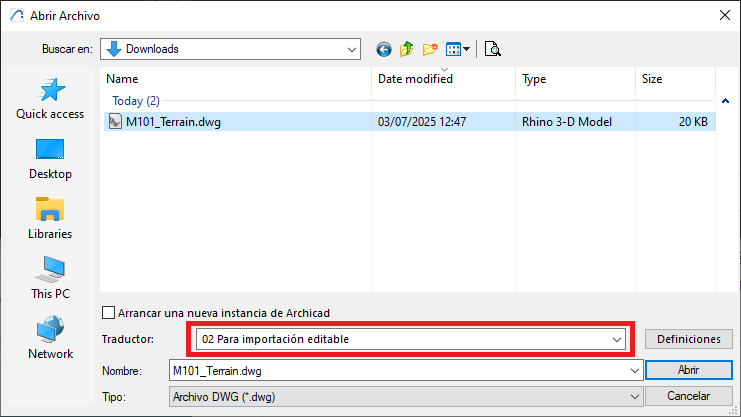Select M101_Terrain.dwg in file list
This screenshot has width=741, height=417.
(x=172, y=122)
